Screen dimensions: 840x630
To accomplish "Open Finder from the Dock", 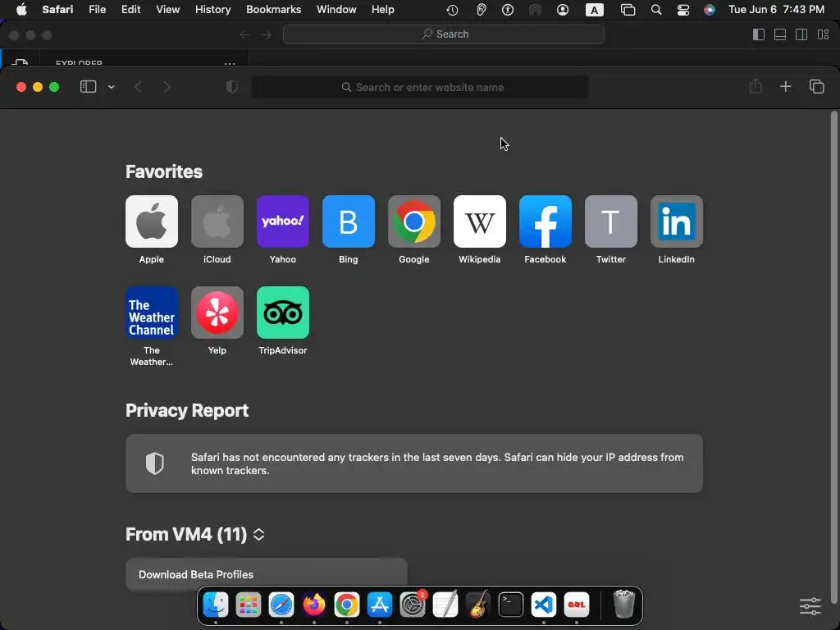I will click(x=216, y=605).
